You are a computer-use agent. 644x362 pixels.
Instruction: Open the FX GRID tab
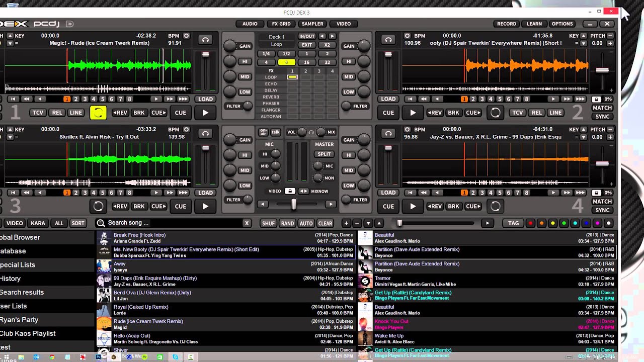(x=281, y=24)
